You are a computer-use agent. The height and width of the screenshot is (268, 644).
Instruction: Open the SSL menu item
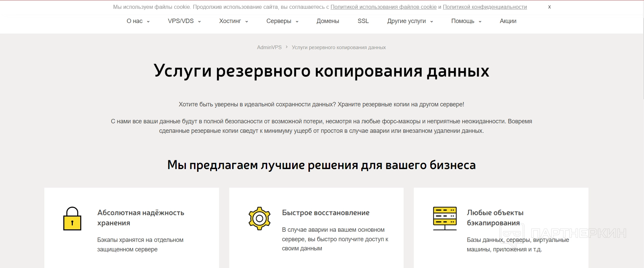(x=363, y=21)
